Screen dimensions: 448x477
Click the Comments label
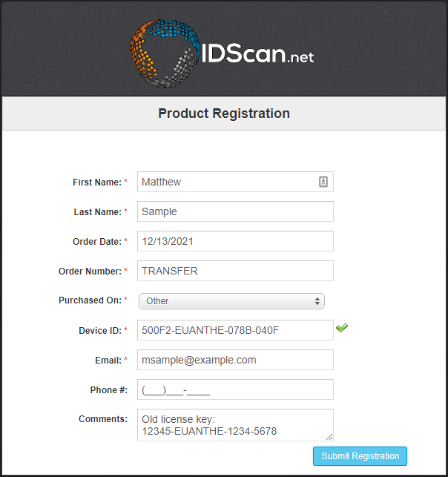103,419
